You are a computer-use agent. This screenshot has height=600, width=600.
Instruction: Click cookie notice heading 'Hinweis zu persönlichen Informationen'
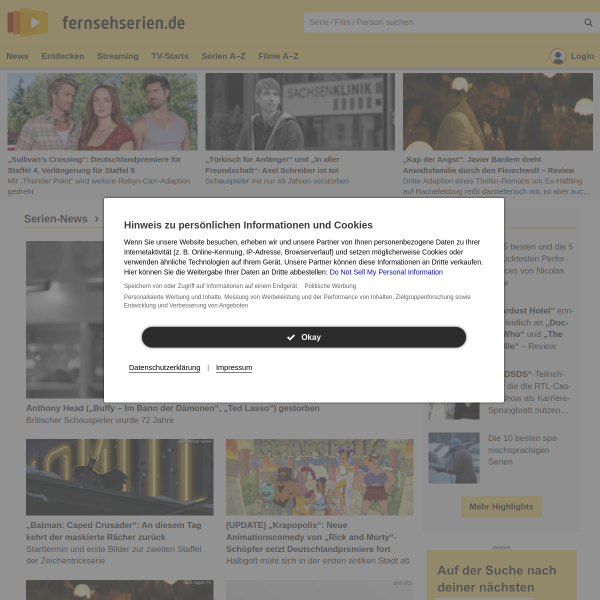[x=248, y=225]
